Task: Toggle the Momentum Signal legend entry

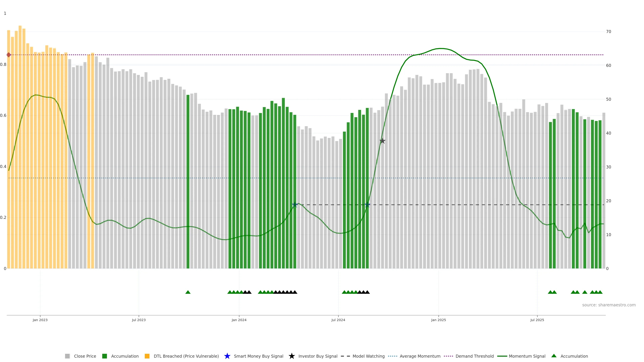Action: (x=527, y=356)
